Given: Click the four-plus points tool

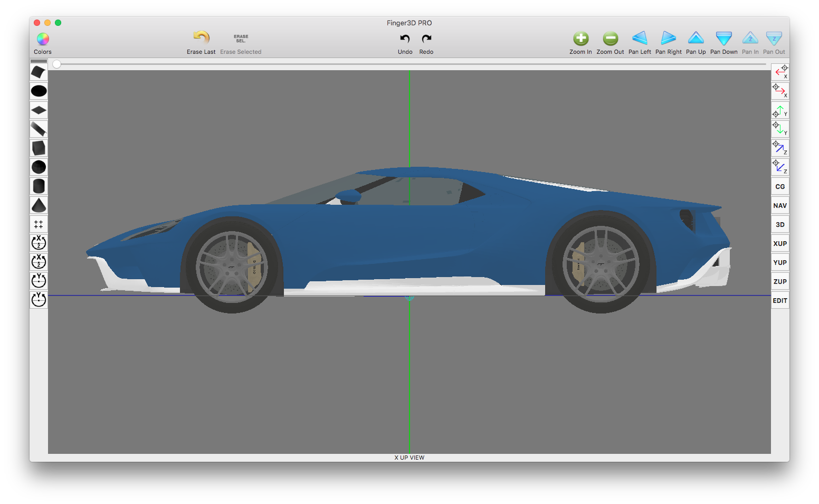Looking at the screenshot, I should (39, 224).
